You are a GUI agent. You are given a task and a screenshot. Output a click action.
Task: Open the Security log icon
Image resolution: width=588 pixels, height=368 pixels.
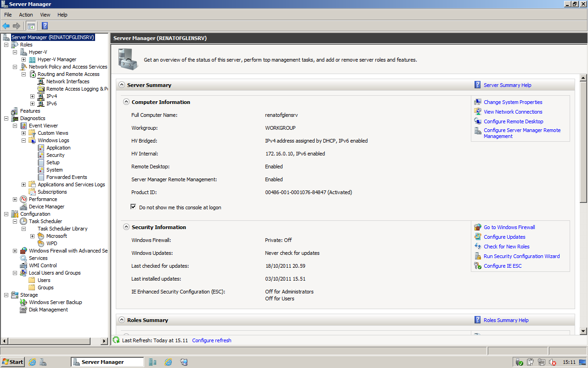coord(41,155)
